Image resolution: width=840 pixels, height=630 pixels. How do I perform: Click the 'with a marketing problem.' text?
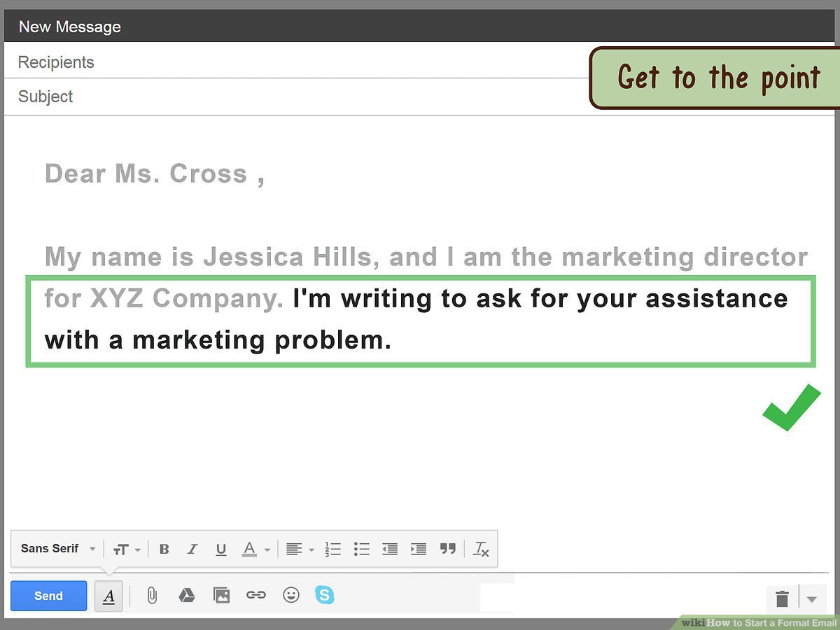[218, 341]
